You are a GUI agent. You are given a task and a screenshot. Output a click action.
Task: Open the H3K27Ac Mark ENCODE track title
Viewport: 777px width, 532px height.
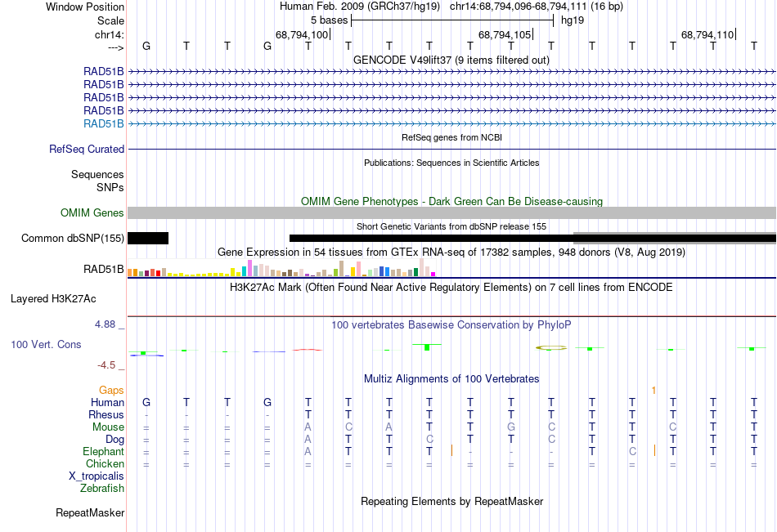click(451, 288)
